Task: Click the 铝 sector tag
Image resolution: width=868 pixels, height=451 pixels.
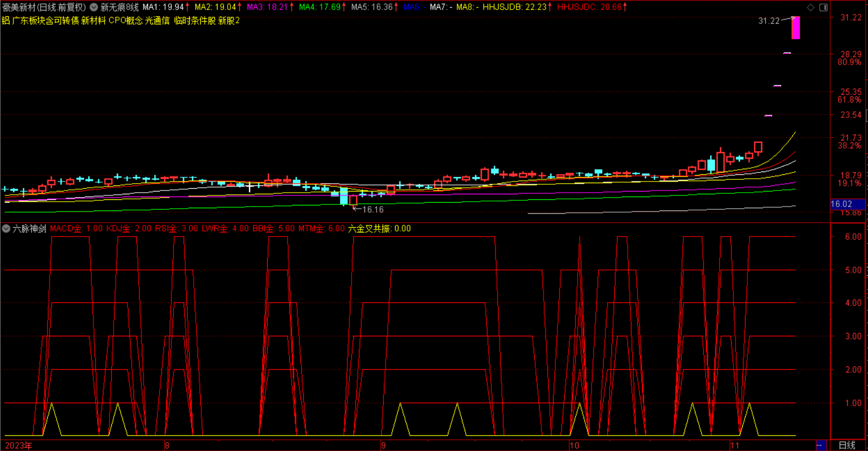Action: pos(6,21)
